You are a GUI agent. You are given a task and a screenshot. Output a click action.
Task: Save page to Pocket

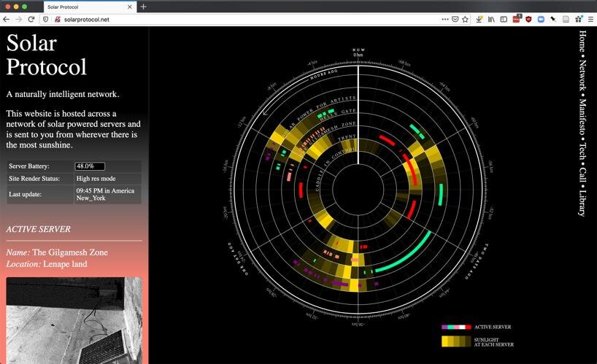coord(455,20)
